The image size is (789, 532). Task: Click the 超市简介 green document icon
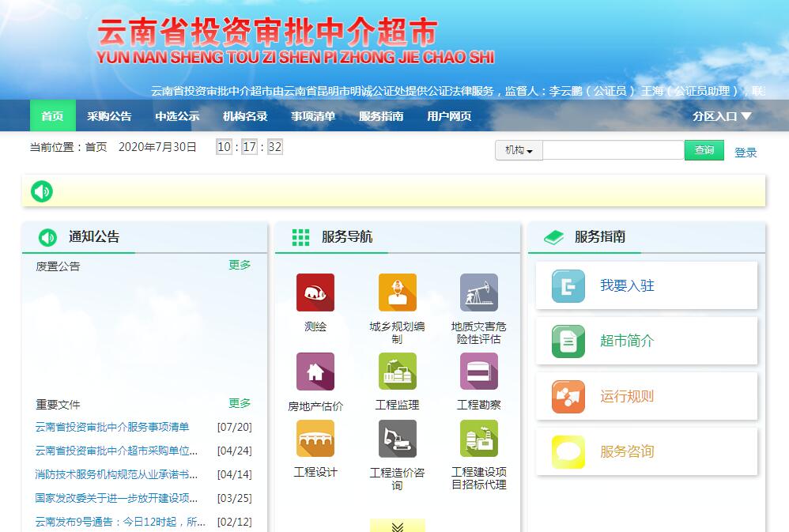pos(568,341)
